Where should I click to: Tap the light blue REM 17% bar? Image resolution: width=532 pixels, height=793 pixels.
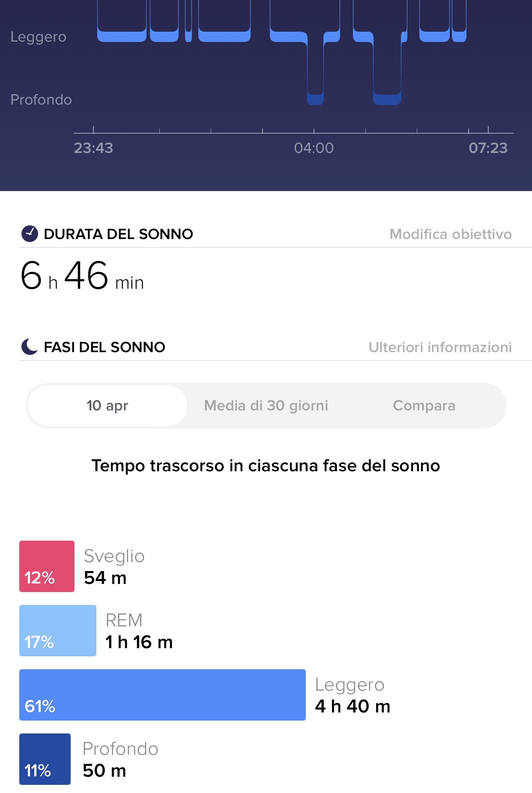pos(58,631)
